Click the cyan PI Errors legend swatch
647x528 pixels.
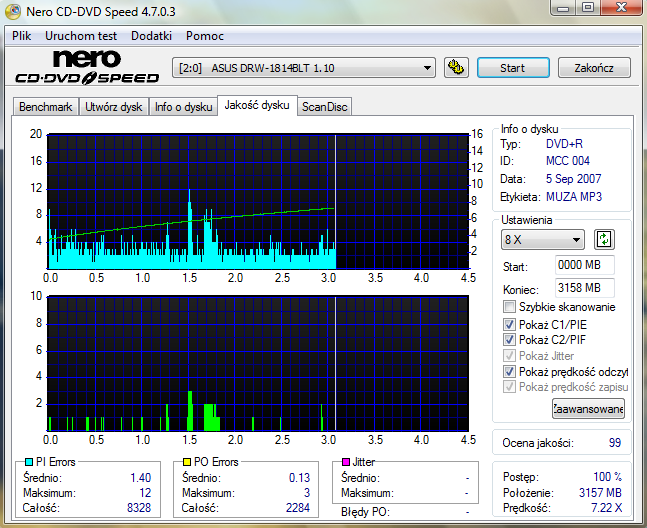tap(29, 462)
